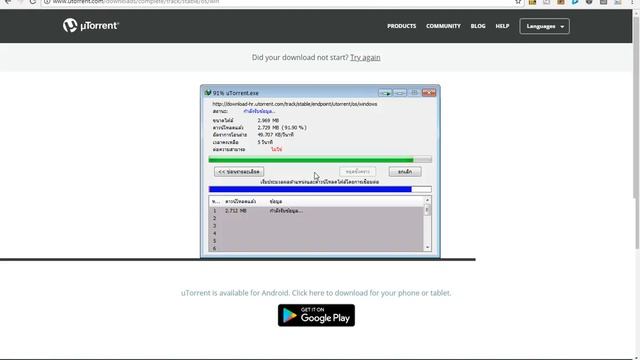Open the HELP menu item
The width and height of the screenshot is (640, 360).
coord(502,26)
